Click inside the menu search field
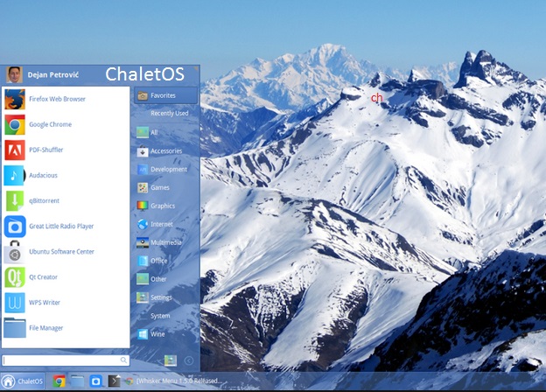 [66, 360]
